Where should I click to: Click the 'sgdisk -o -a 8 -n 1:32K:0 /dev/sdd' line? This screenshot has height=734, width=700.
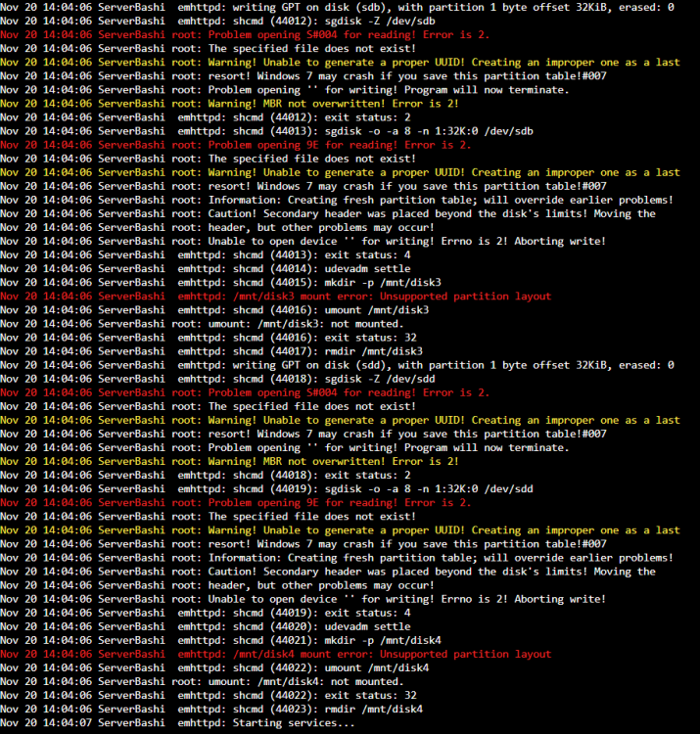coord(267,489)
